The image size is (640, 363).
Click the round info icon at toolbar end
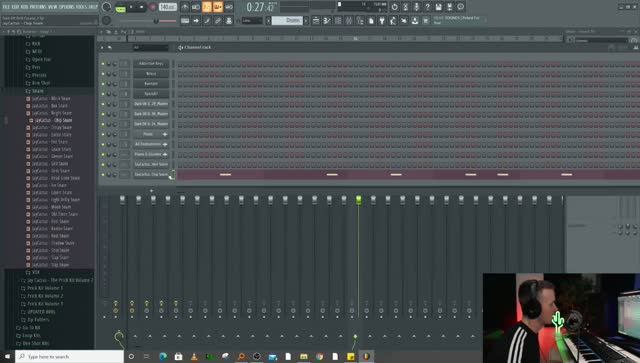460,7
